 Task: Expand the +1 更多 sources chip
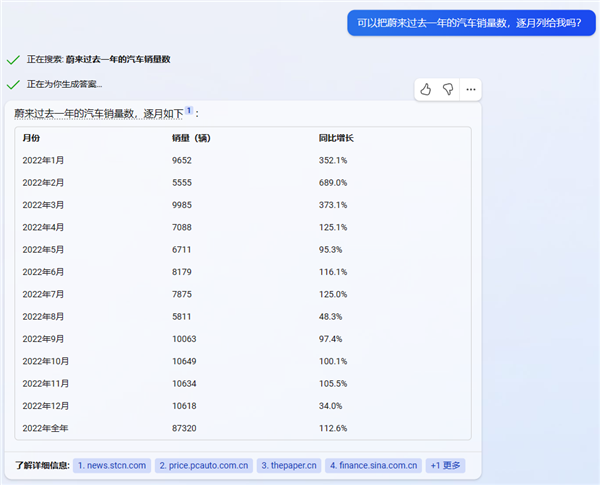pyautogui.click(x=445, y=465)
